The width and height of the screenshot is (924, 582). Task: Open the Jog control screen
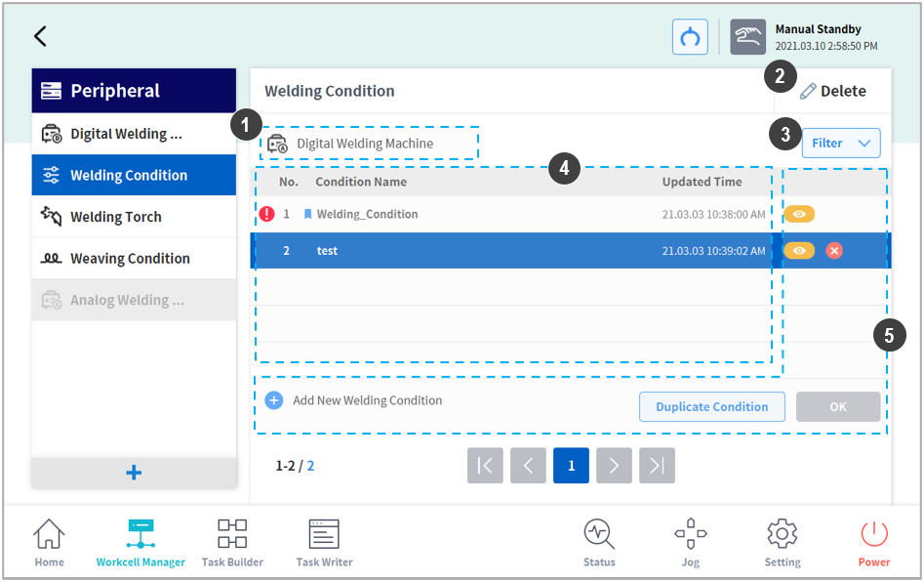coord(691,542)
